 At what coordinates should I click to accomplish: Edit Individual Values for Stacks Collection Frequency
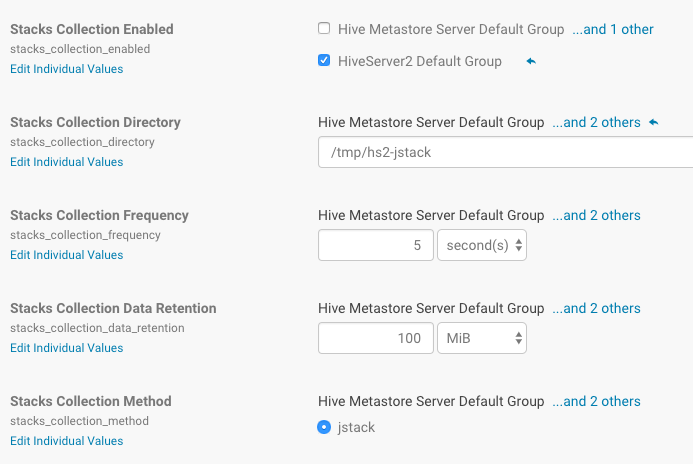click(66, 255)
